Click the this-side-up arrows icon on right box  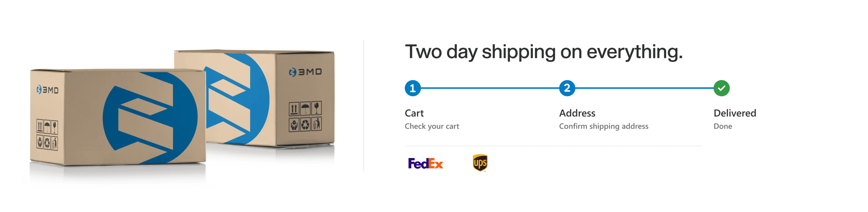point(294,110)
